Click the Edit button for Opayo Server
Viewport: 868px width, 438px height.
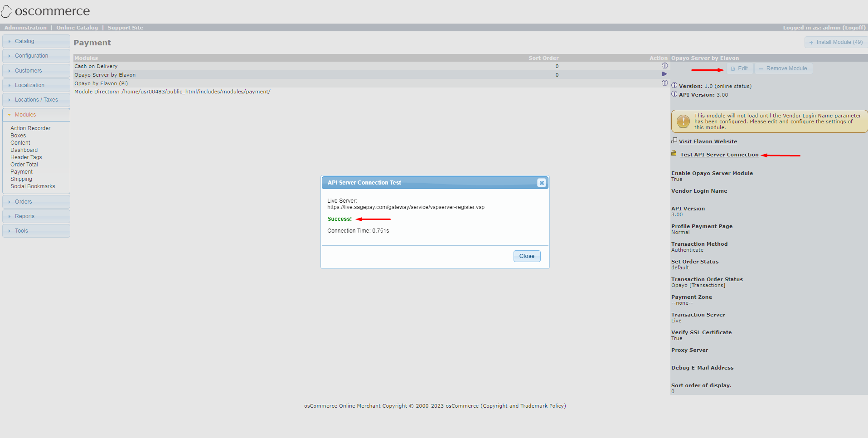pos(740,68)
